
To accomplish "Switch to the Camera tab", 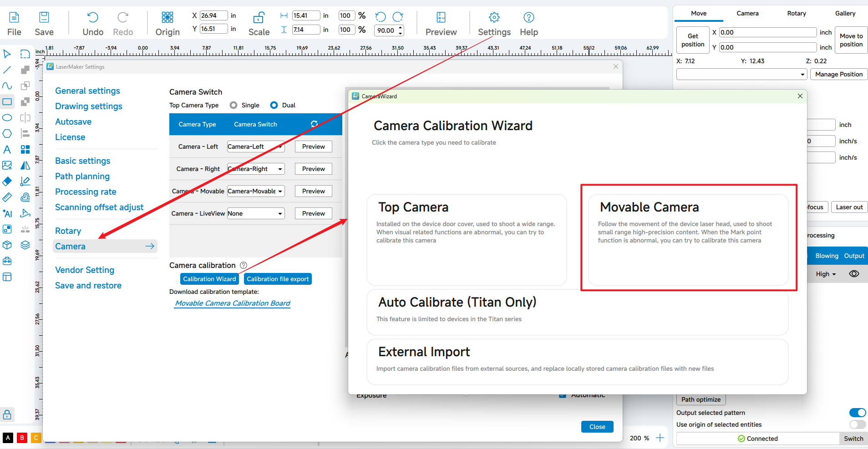I will coord(747,13).
